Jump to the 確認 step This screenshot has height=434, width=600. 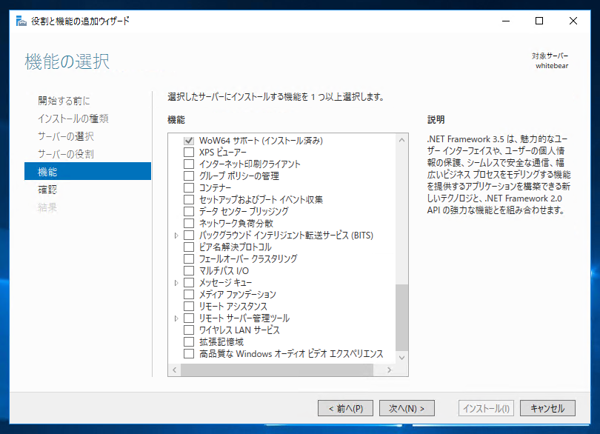(x=47, y=189)
